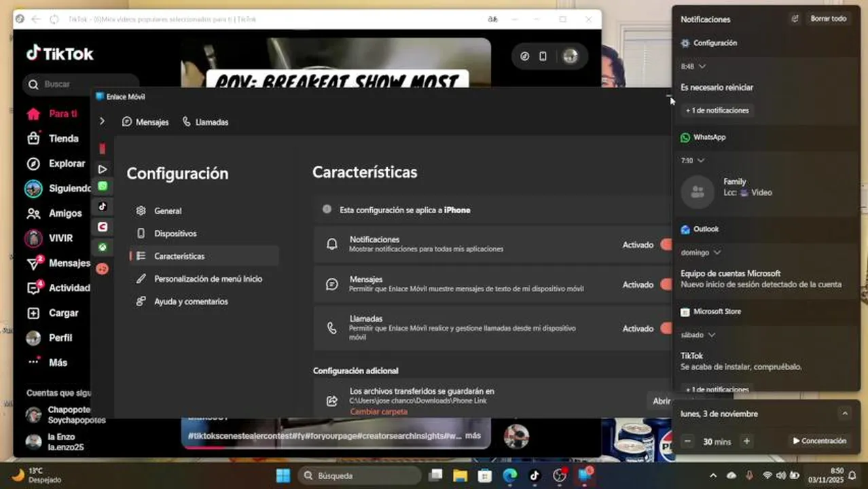Viewport: 868px width, 489px height.
Task: Click the red phone icon in sidebar
Action: pos(103,149)
